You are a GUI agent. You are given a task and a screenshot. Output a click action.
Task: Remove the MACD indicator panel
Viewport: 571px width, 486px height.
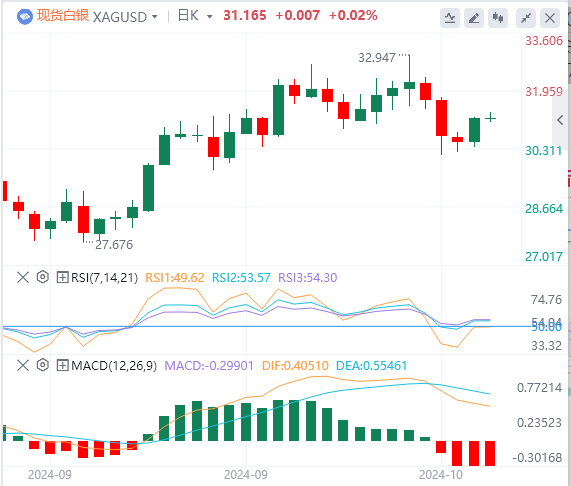click(23, 365)
